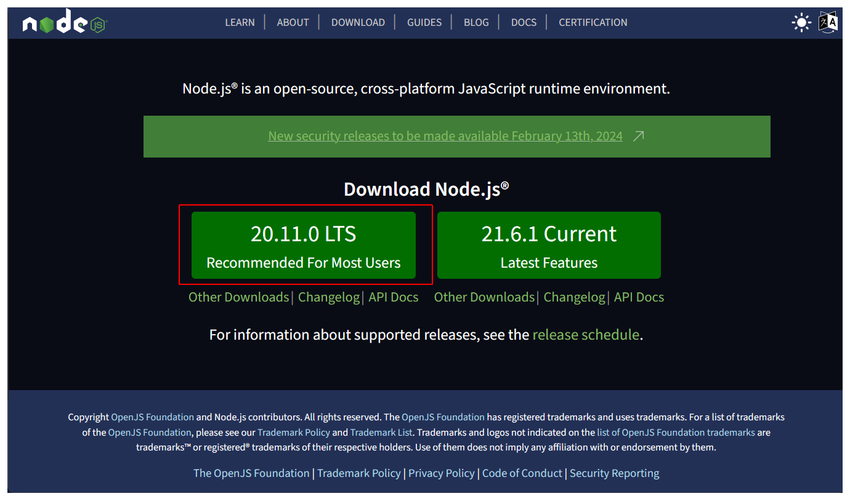The width and height of the screenshot is (850, 504).
Task: Open Changelog under 21.6.1 Current
Action: (x=575, y=297)
